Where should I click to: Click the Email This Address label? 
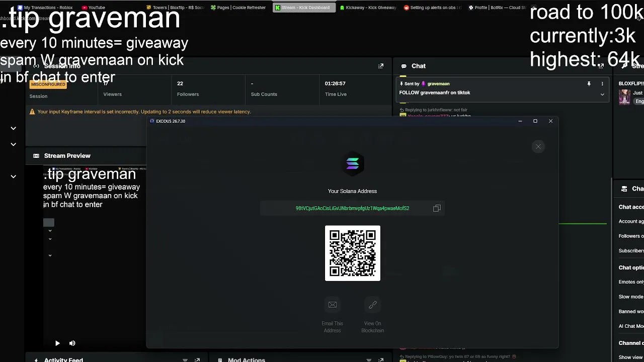tap(332, 327)
